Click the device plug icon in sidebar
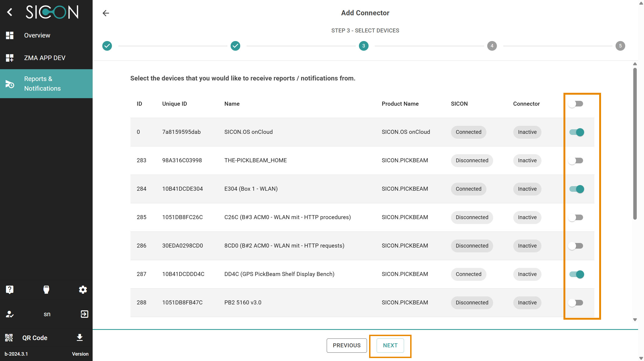 coord(46,289)
